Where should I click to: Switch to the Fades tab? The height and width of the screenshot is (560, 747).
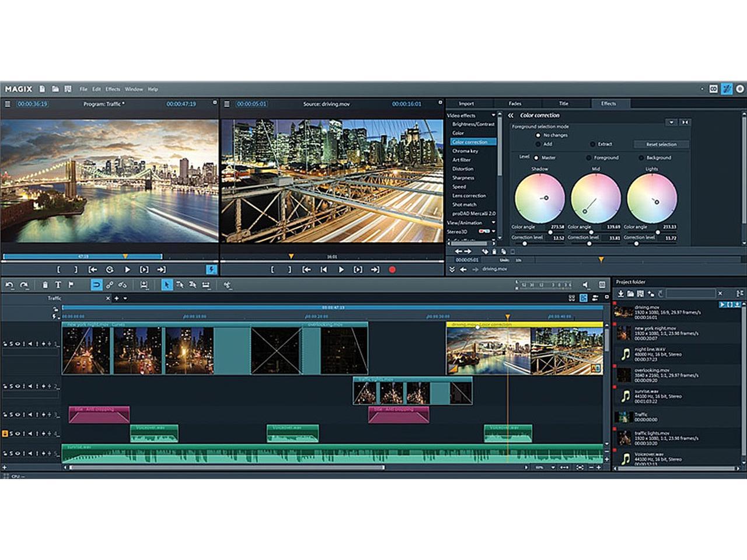pos(515,104)
